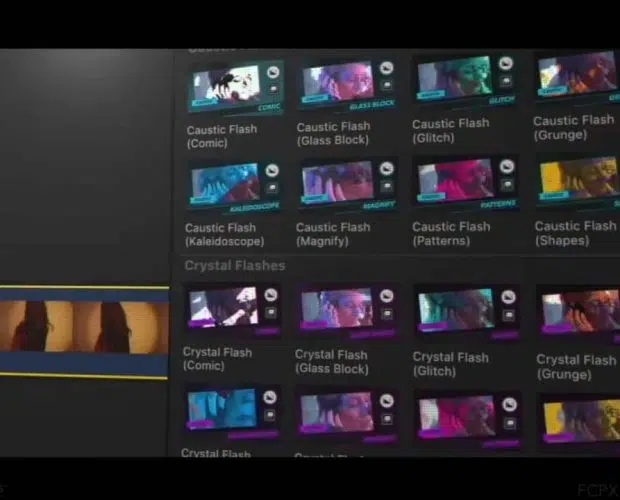Select the Crystal Flash (Comic) transition thumbnail
Viewport: 620px width, 500px height.
234,311
